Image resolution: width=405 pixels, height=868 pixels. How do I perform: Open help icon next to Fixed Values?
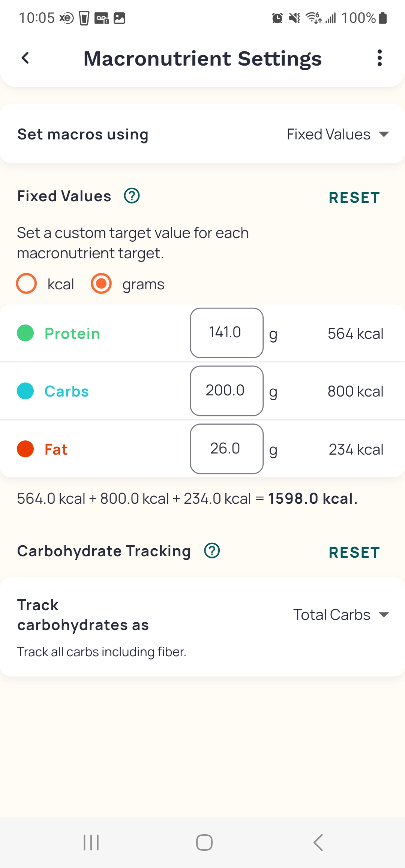[x=132, y=196]
